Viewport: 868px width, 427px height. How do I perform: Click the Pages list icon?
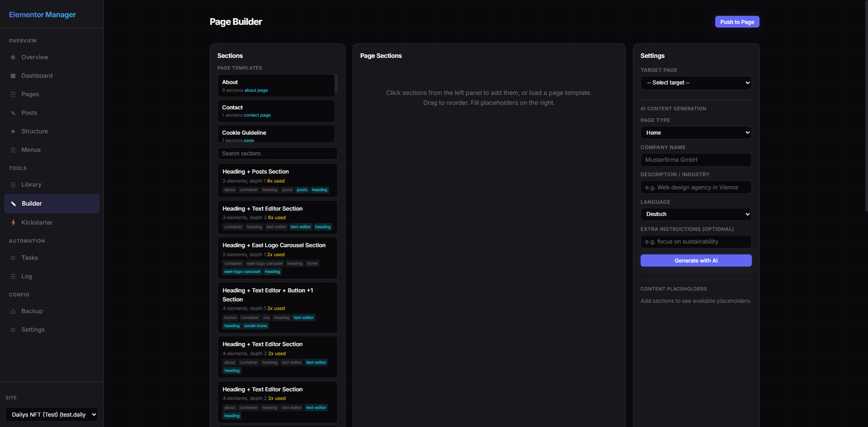point(13,94)
